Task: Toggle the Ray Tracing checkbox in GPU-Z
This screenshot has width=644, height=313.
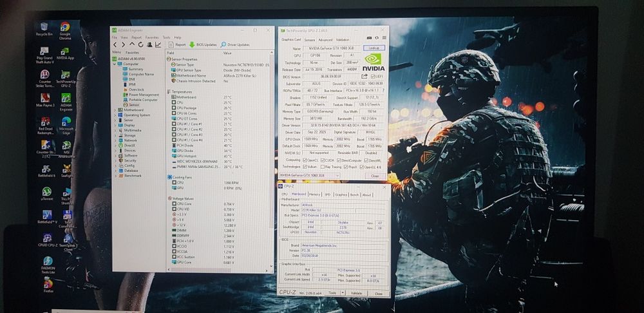Action: pyautogui.click(x=323, y=167)
